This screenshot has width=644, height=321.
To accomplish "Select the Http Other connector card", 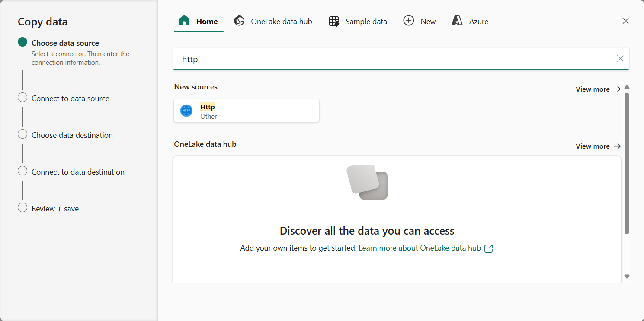I will tap(247, 111).
